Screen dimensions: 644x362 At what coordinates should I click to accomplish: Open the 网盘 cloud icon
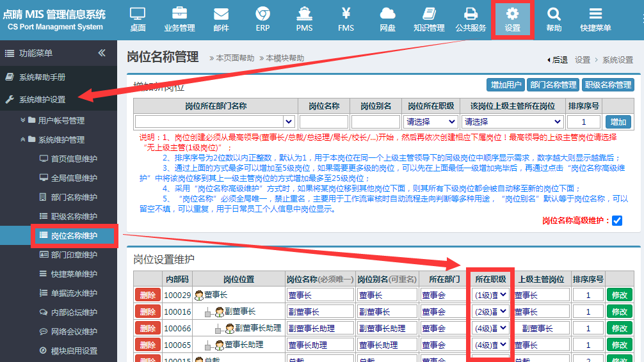pyautogui.click(x=387, y=19)
